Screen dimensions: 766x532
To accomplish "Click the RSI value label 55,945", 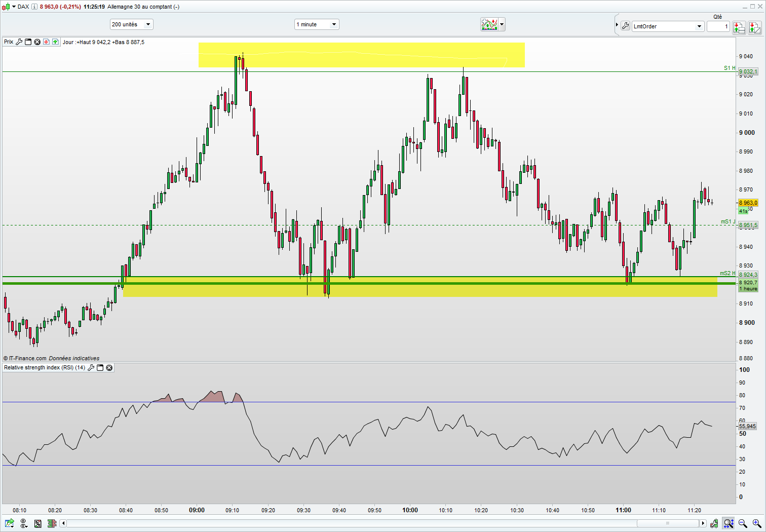I will click(747, 426).
